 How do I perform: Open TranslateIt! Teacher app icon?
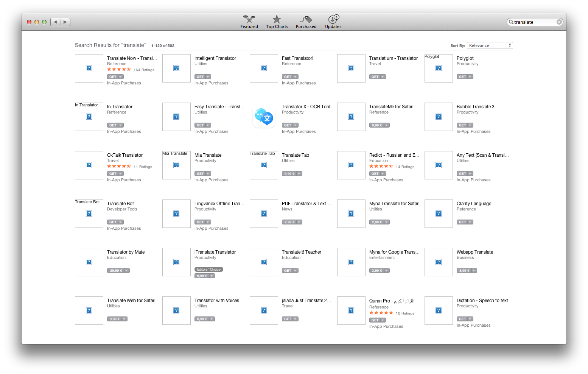[264, 262]
